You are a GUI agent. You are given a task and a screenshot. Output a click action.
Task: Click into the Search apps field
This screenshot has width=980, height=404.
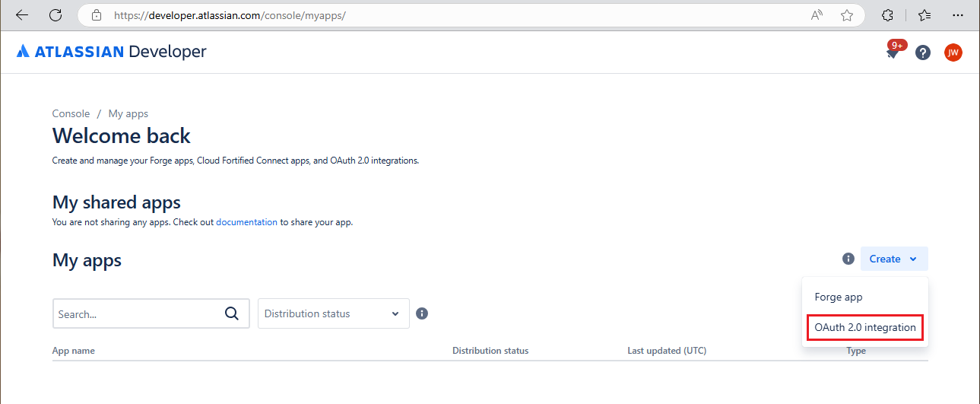(x=137, y=313)
